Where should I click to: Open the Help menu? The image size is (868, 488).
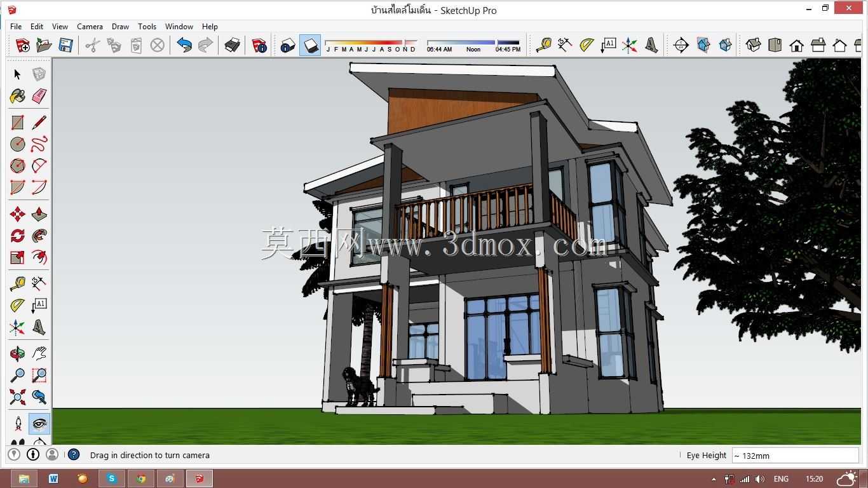point(210,27)
